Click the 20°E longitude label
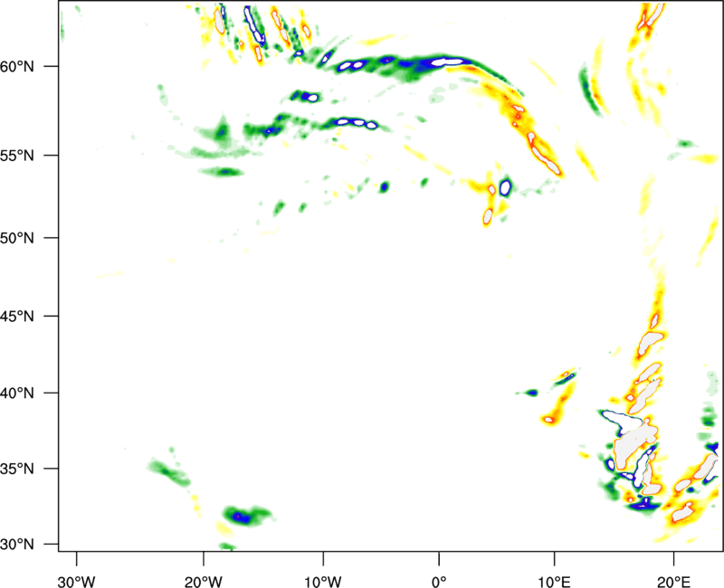The height and width of the screenshot is (588, 724). pos(673,581)
